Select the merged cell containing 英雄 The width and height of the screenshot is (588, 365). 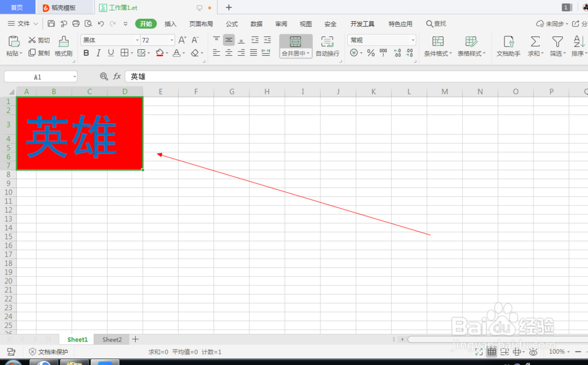(x=79, y=133)
